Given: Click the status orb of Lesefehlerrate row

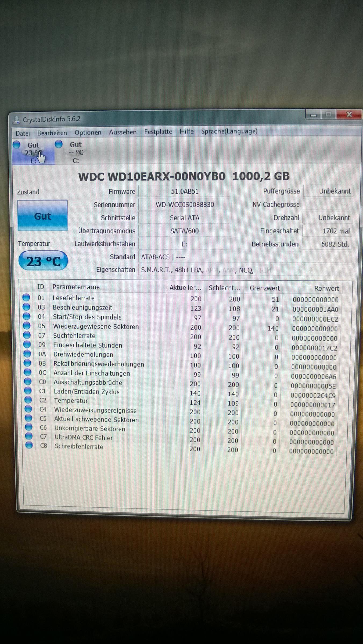Looking at the screenshot, I should click(26, 297).
